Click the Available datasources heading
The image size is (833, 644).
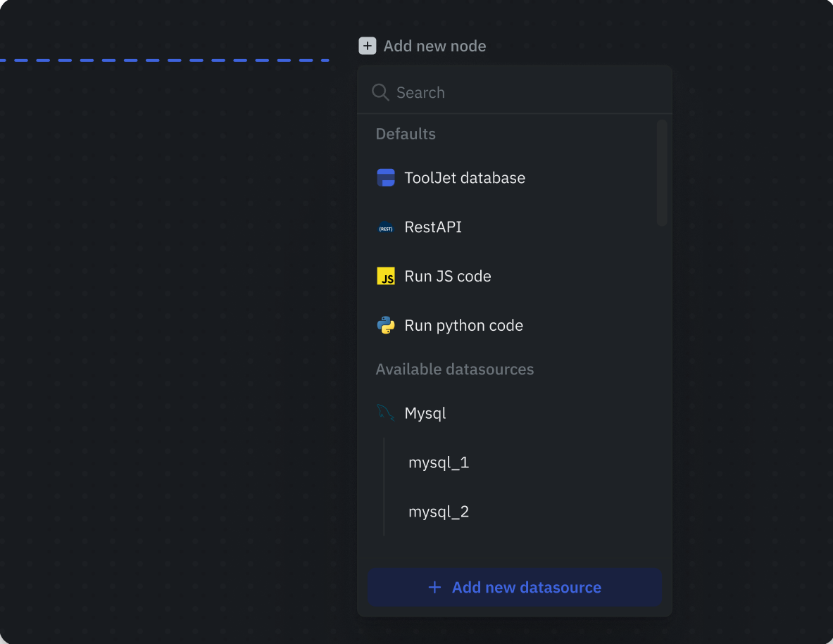455,369
